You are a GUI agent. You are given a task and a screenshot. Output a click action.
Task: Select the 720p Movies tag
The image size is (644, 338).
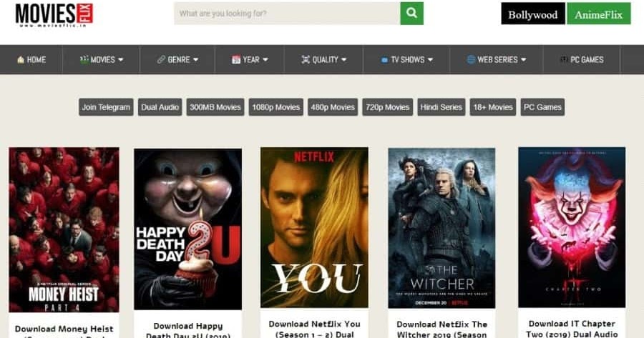tap(388, 107)
